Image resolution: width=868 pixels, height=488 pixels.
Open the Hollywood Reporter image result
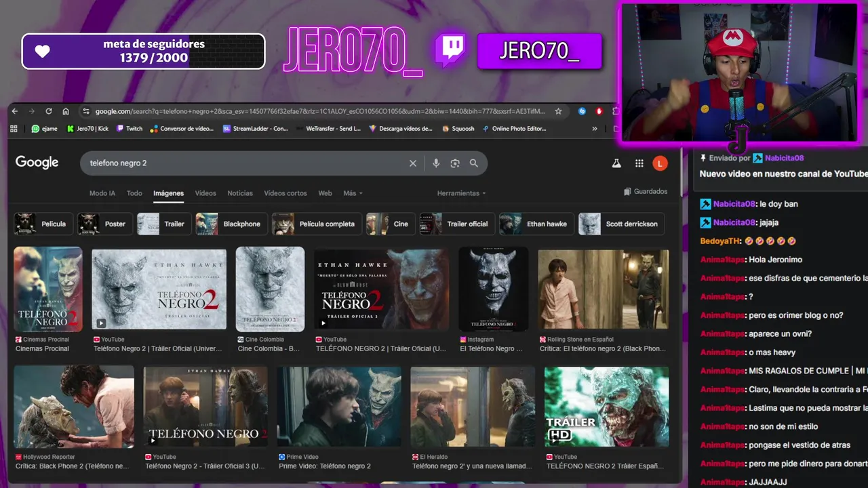pos(74,407)
